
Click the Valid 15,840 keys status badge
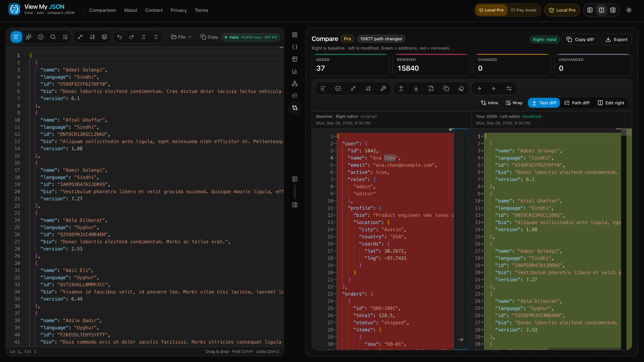pyautogui.click(x=251, y=37)
